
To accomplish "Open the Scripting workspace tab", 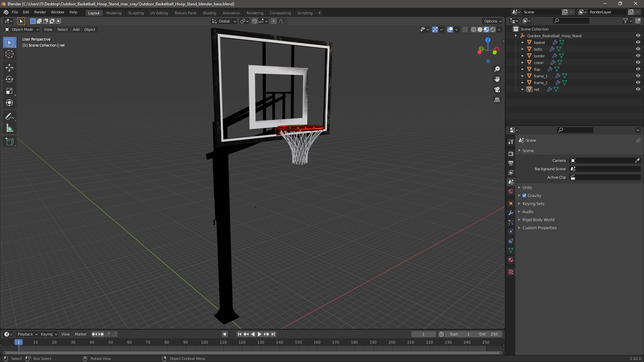I will [304, 12].
